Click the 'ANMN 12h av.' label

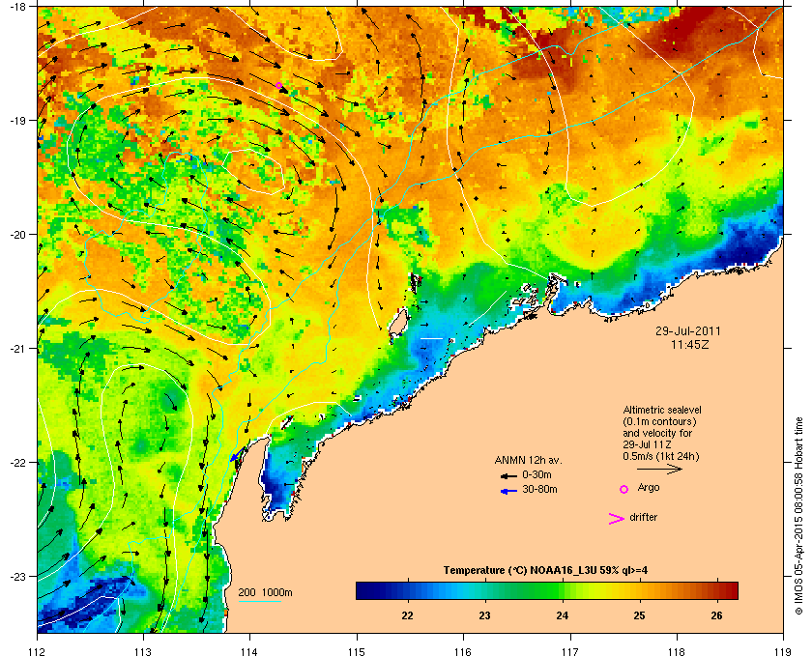(x=528, y=460)
